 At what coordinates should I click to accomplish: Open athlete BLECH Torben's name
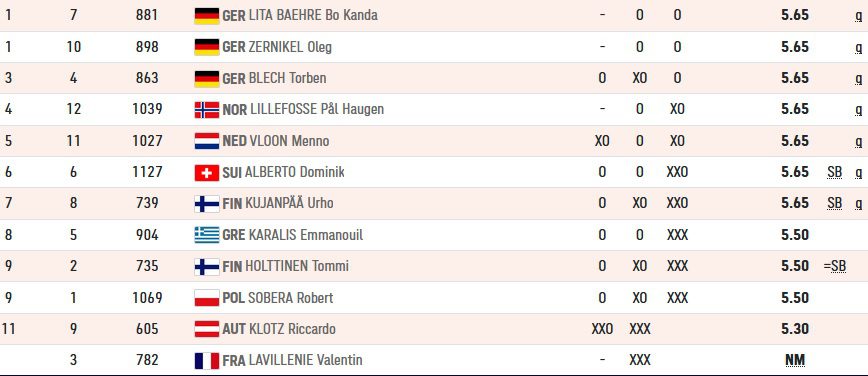[x=287, y=78]
